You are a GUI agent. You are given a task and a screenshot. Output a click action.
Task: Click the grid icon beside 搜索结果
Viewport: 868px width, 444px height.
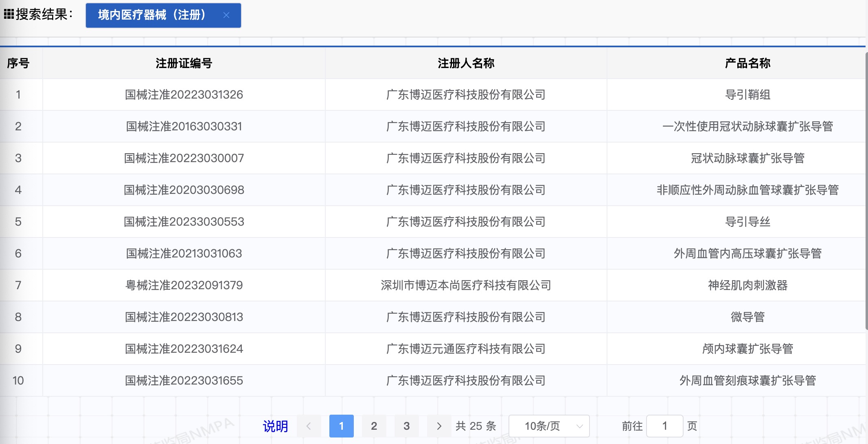click(9, 15)
